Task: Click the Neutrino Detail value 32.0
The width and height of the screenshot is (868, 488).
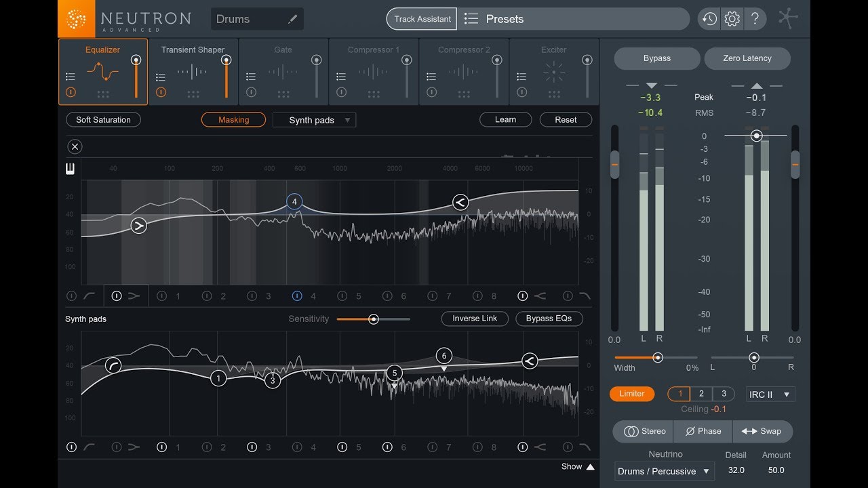Action: [x=736, y=470]
